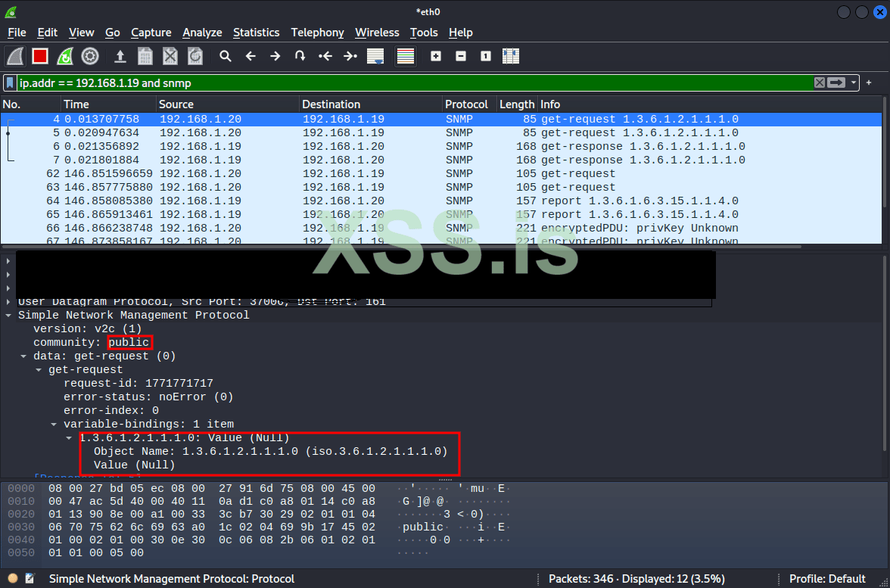Sort packets by the Source column header
The height and width of the screenshot is (588, 890).
228,104
